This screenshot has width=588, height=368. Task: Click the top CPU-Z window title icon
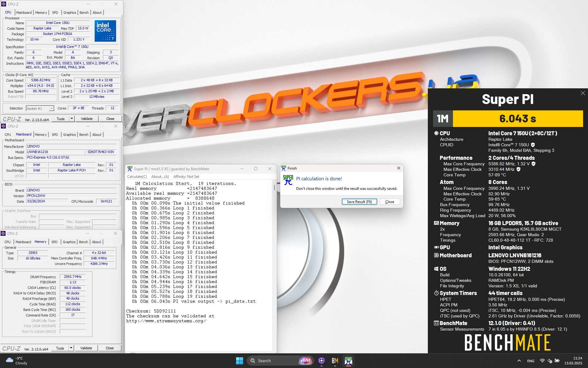point(4,4)
